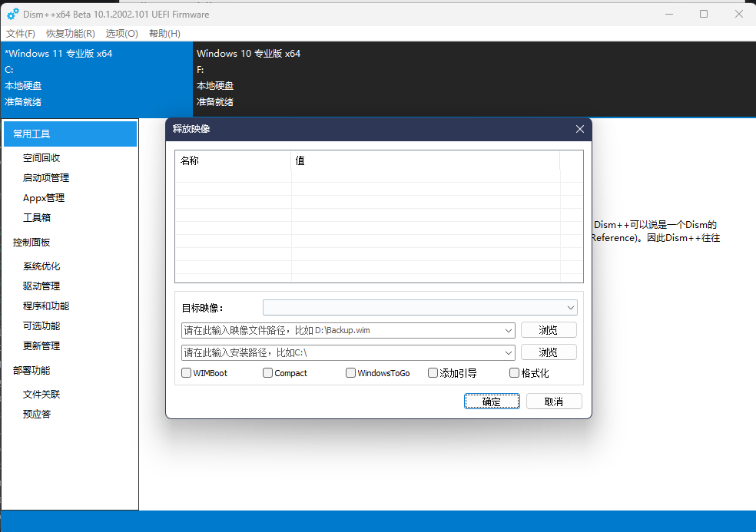Enable the 格式化 checkbox
Image resolution: width=756 pixels, height=532 pixels.
point(515,373)
